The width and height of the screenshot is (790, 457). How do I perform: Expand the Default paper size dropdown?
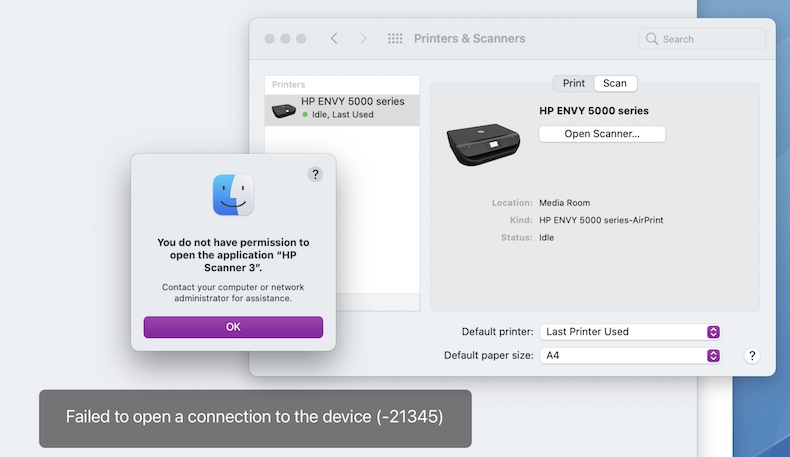click(630, 355)
